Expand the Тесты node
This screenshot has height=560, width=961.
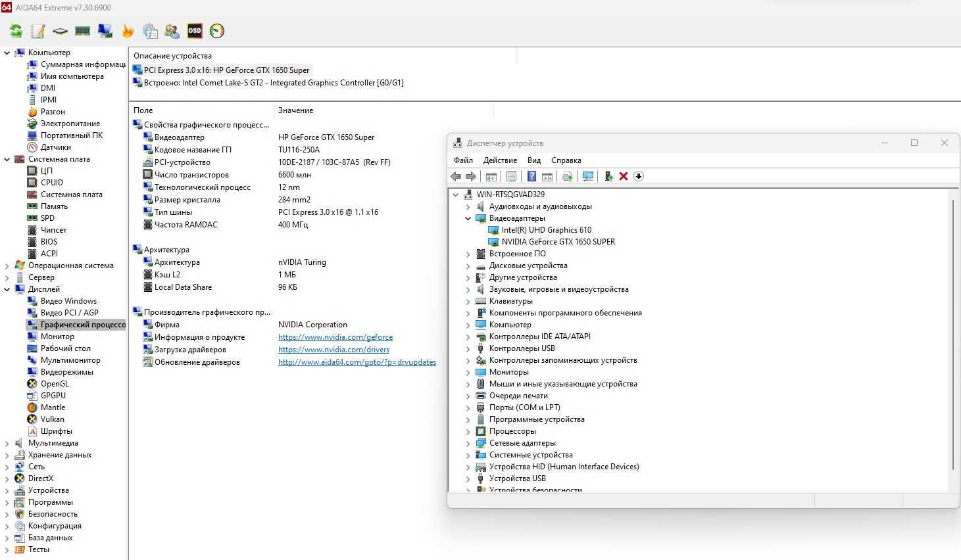pyautogui.click(x=7, y=549)
